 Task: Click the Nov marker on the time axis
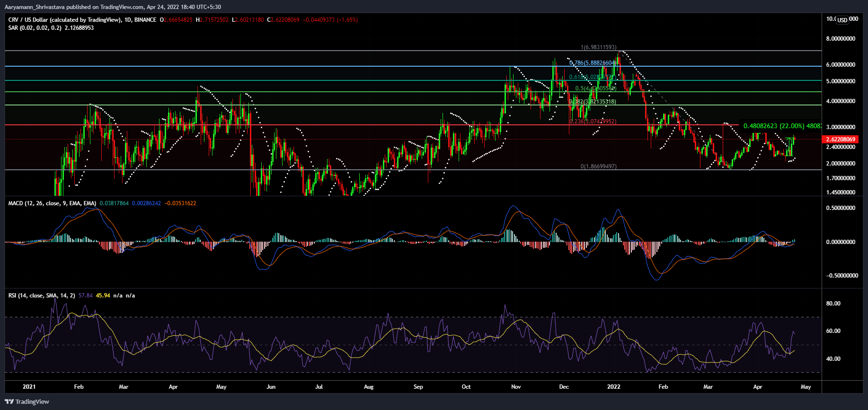(516, 387)
